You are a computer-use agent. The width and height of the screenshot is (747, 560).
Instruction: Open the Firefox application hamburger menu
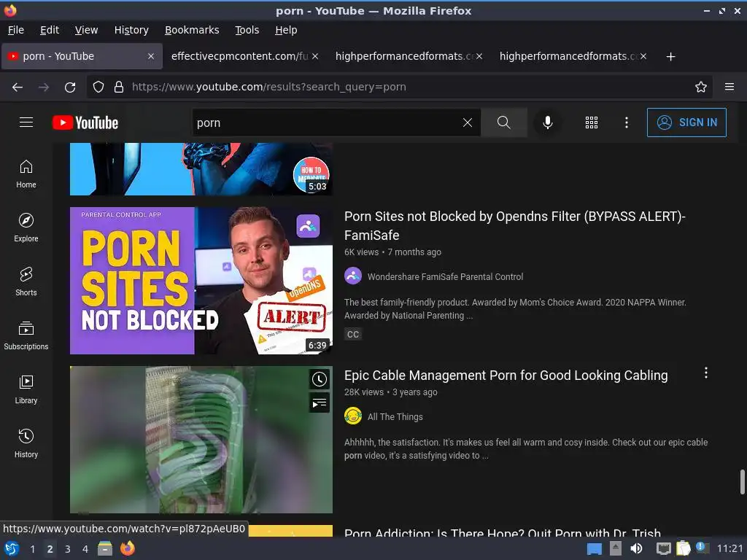729,87
